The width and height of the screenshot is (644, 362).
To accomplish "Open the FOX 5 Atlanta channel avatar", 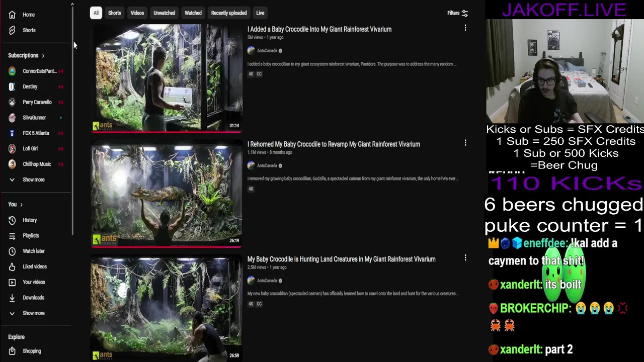I will click(12, 133).
